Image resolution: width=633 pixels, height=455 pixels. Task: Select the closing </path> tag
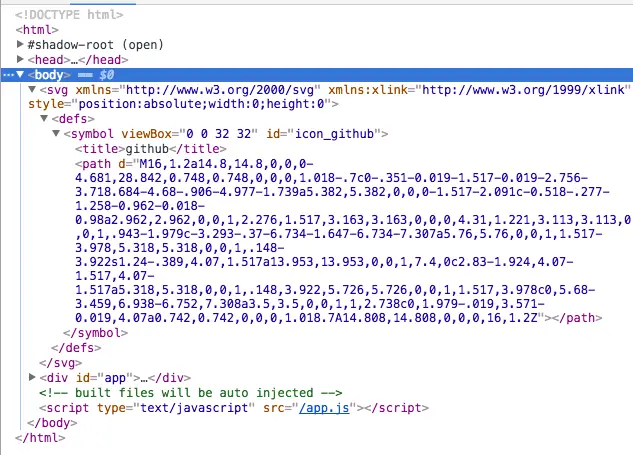click(577, 318)
